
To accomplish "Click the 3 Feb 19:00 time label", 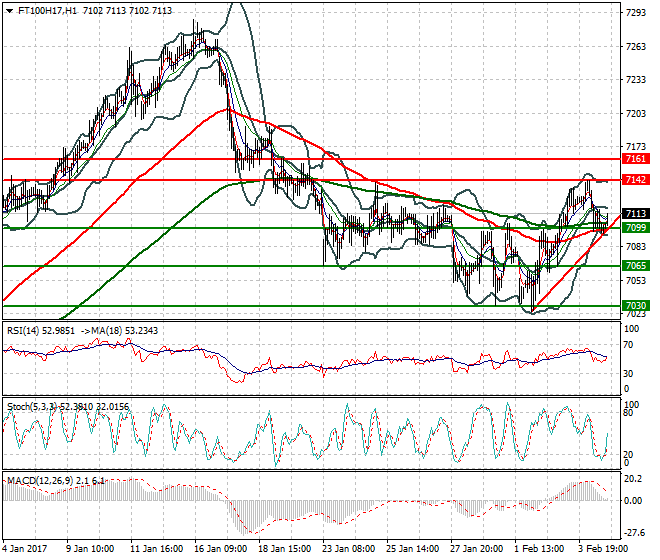I will pos(603,549).
